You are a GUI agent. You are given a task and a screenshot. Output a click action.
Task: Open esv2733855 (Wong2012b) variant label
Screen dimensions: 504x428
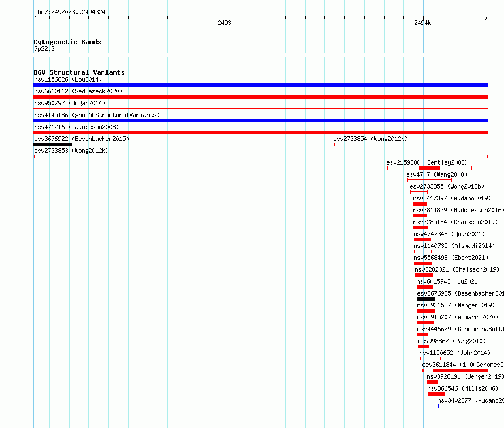(447, 186)
